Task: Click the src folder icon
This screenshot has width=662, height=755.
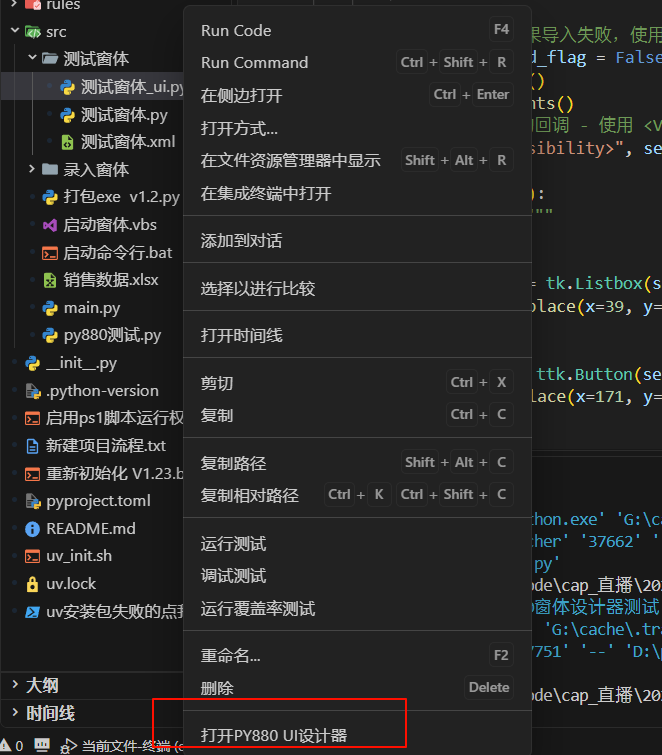Action: click(33, 32)
